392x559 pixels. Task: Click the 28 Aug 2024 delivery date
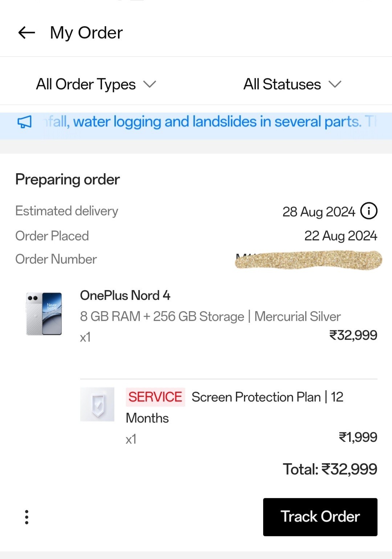[x=318, y=212]
